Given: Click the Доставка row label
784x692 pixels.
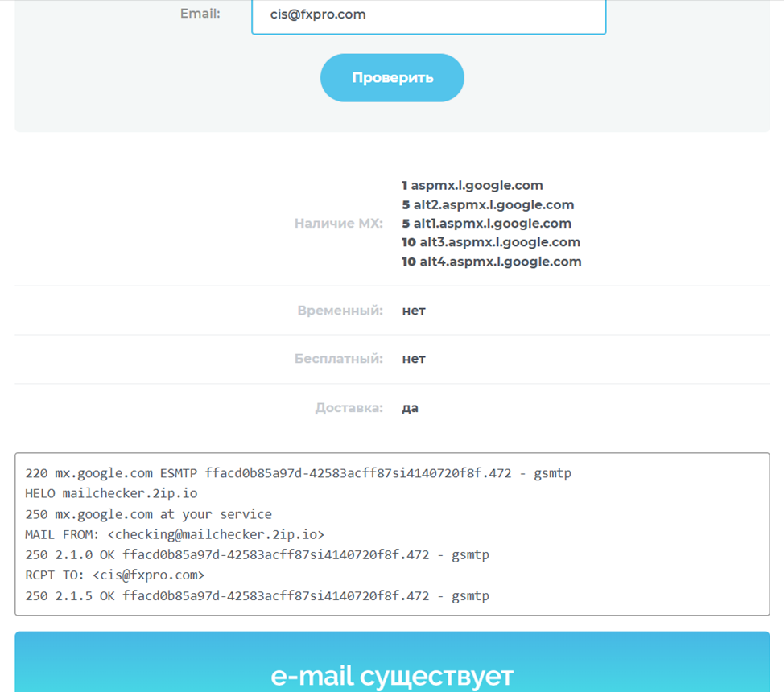Looking at the screenshot, I should (349, 408).
